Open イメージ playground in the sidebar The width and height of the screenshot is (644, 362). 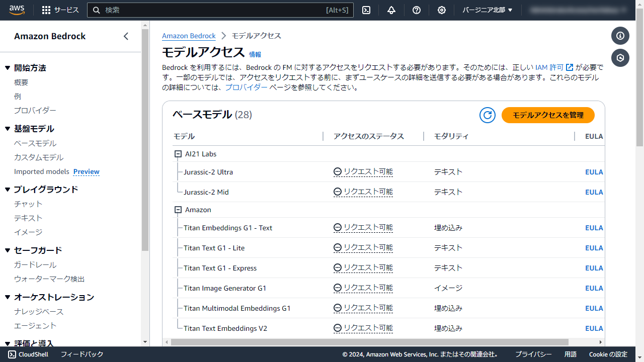28,232
